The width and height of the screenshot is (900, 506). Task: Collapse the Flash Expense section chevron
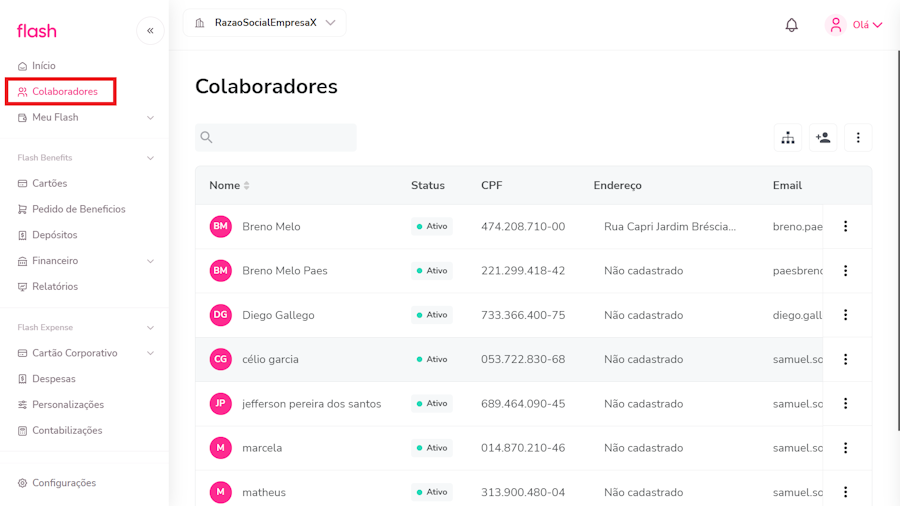click(150, 328)
